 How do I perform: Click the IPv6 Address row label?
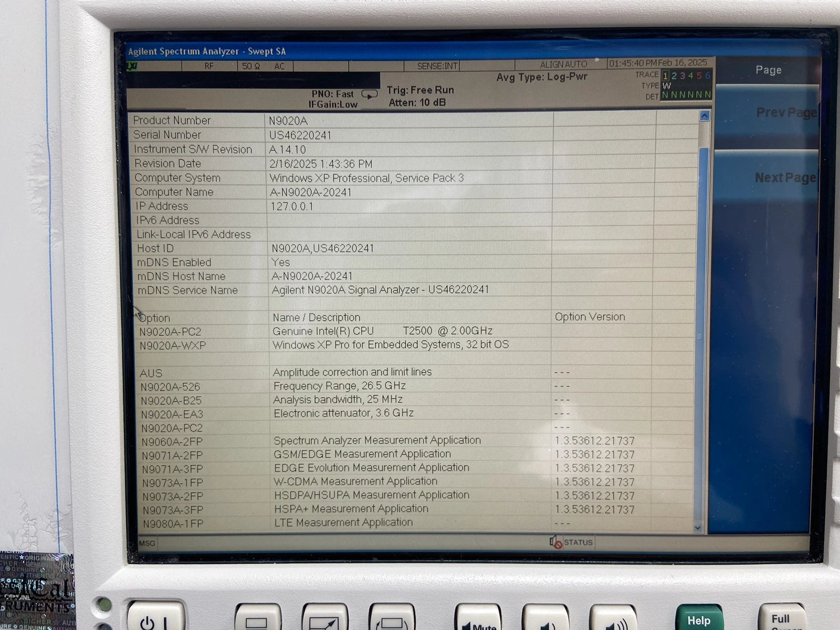pos(167,220)
